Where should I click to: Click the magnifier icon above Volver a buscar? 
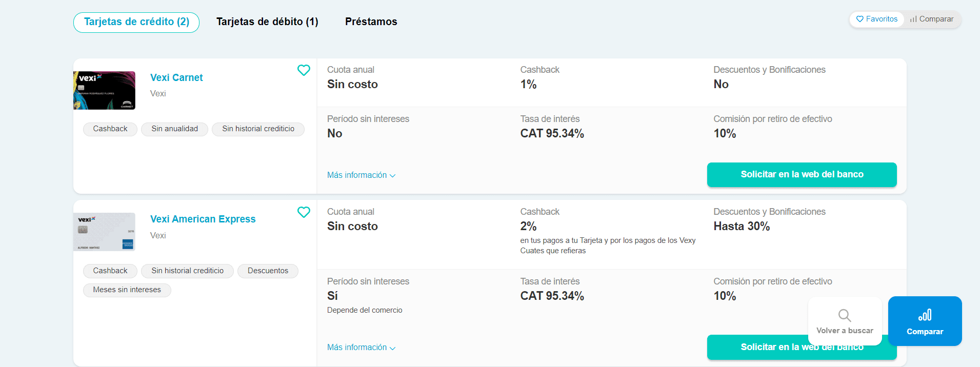pos(844,315)
